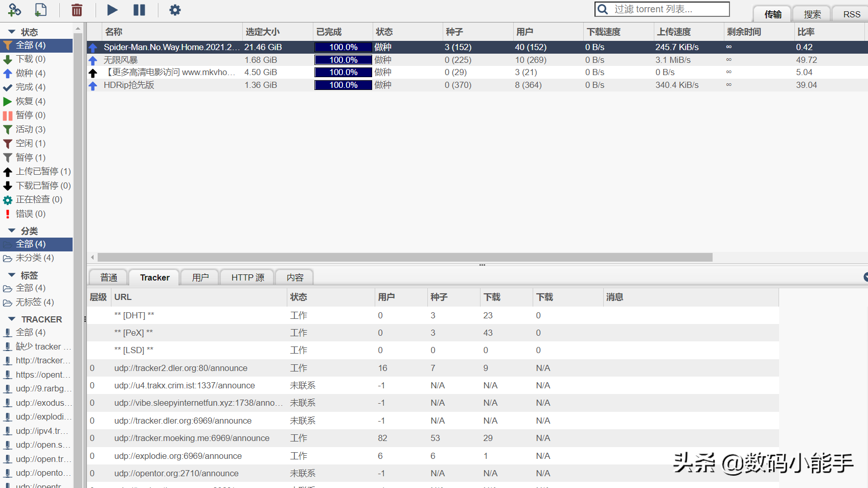Filter by 暂停 (1) status
This screenshot has height=488, width=868.
tap(36, 157)
